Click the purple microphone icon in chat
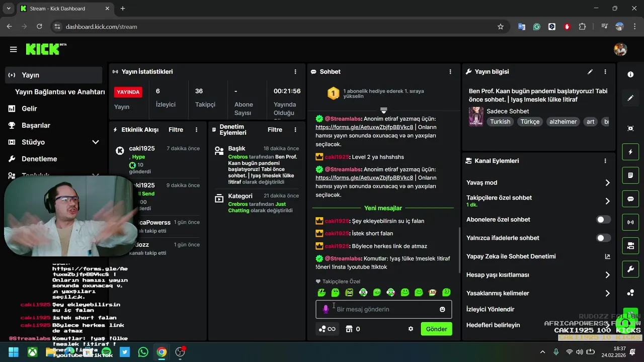The height and width of the screenshot is (362, 644). [326, 309]
